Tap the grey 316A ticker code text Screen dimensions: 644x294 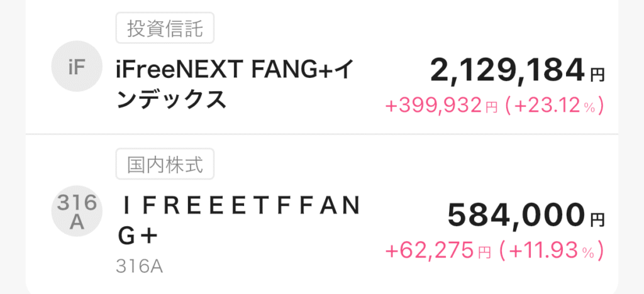tap(139, 267)
